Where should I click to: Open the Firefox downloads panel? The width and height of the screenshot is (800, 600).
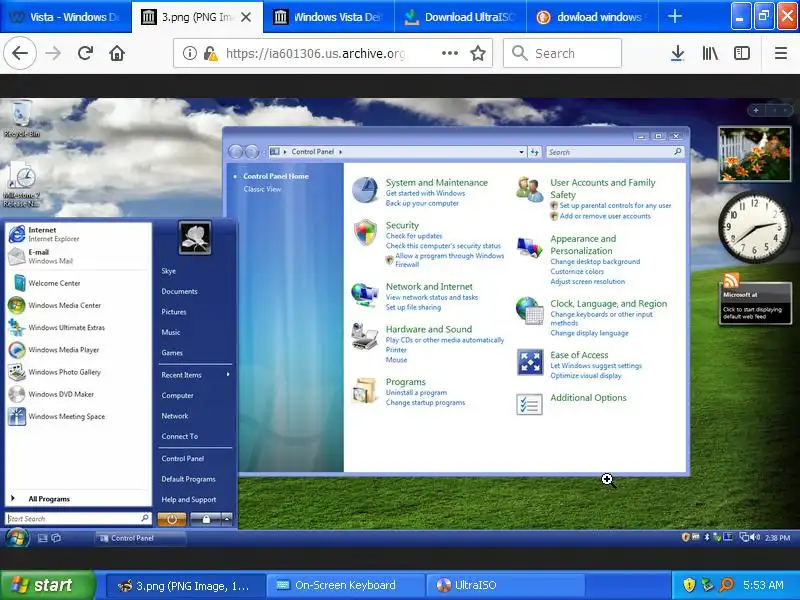677,53
